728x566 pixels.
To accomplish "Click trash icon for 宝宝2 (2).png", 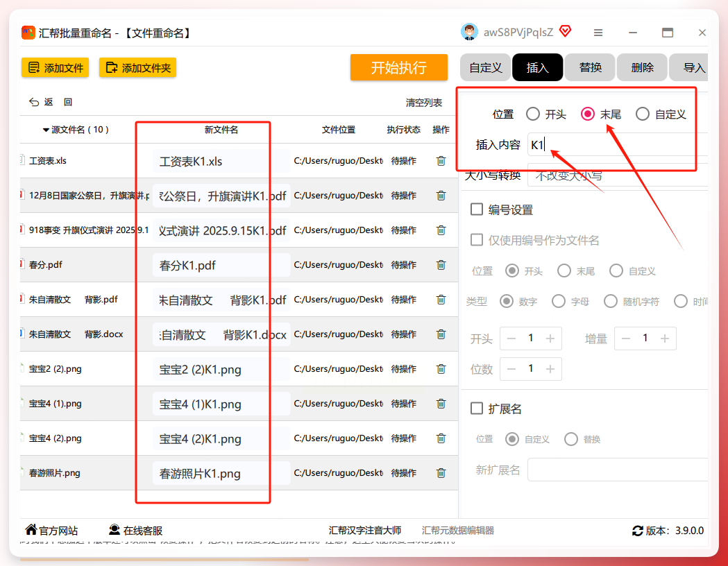I will pos(441,369).
